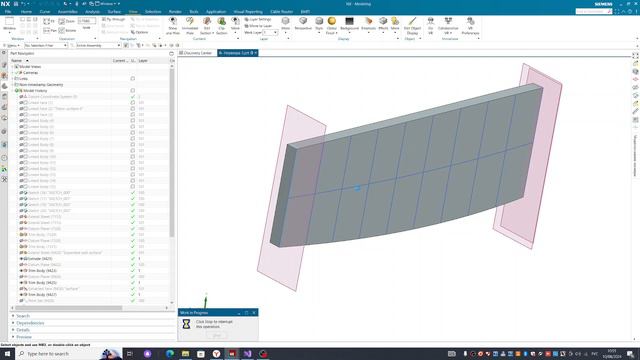The image size is (640, 360).
Task: Expand the Preview section
Action: 13,337
